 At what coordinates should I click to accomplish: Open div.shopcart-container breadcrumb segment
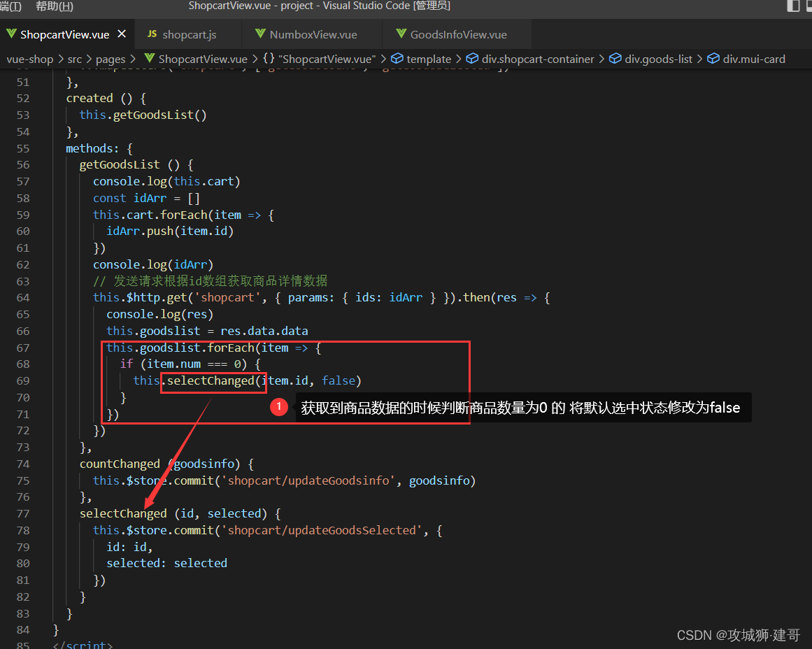point(538,59)
